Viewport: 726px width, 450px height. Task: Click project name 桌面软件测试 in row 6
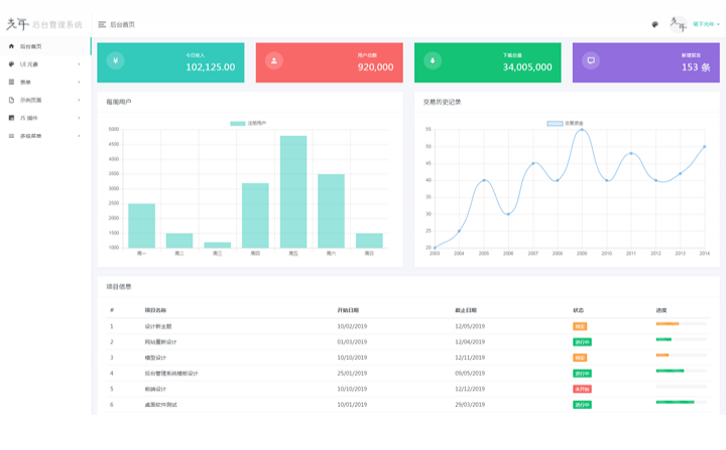pos(161,405)
